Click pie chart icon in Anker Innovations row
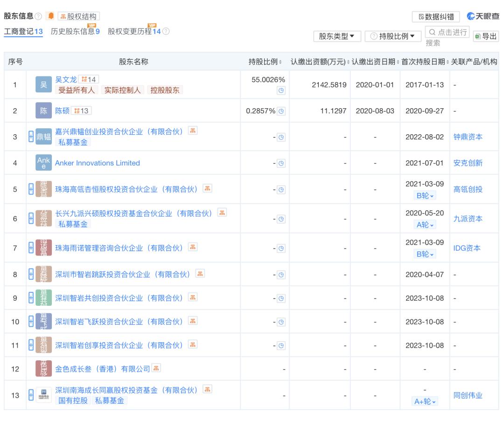The height and width of the screenshot is (434, 504). click(281, 163)
